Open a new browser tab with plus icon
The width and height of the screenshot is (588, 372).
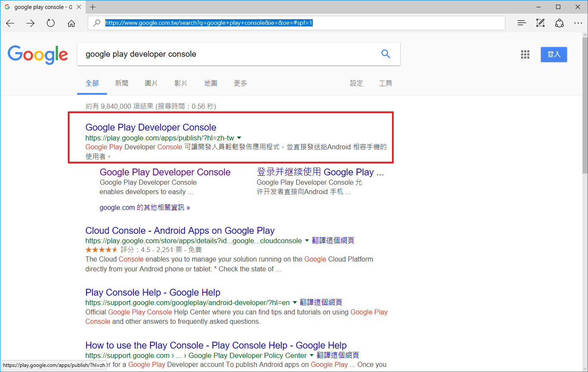tap(92, 7)
